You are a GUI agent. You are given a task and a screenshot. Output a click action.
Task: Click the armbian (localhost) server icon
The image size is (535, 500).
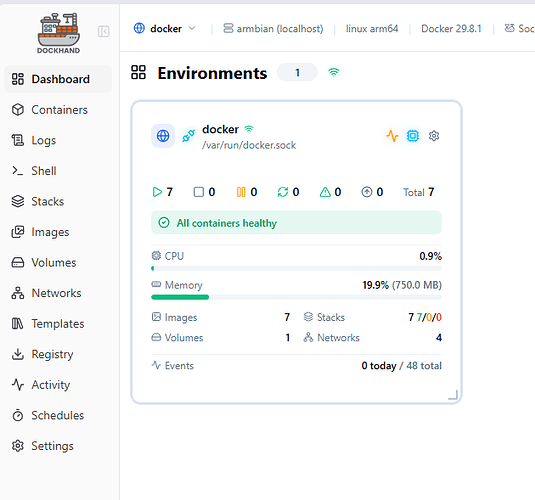point(228,28)
